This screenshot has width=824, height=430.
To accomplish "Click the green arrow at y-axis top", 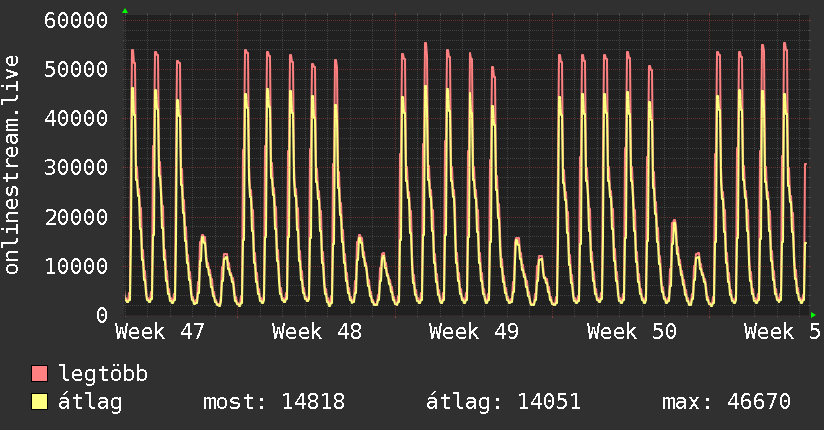I will pos(125,11).
